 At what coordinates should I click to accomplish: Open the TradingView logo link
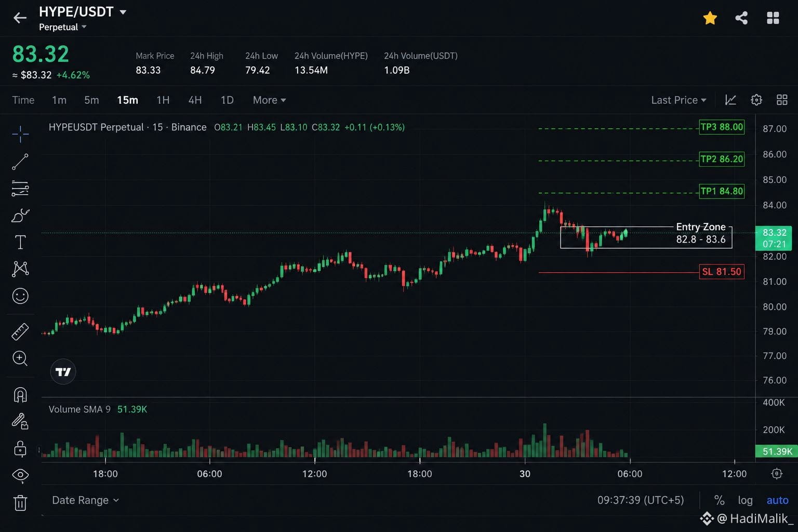click(x=63, y=372)
